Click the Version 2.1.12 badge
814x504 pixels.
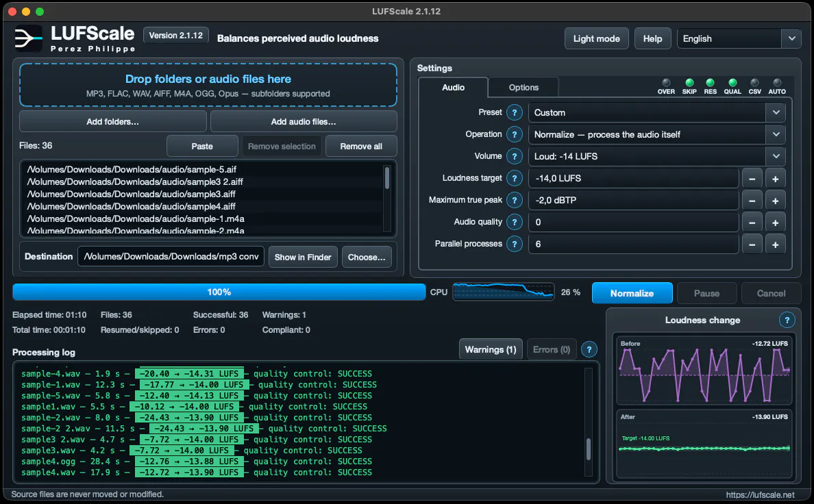(176, 36)
